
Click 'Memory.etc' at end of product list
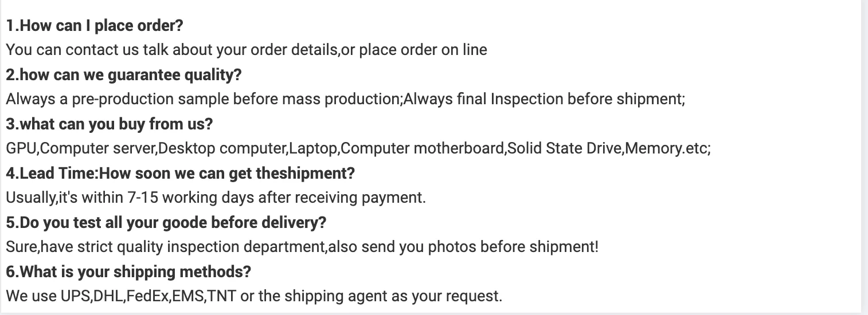(x=667, y=149)
